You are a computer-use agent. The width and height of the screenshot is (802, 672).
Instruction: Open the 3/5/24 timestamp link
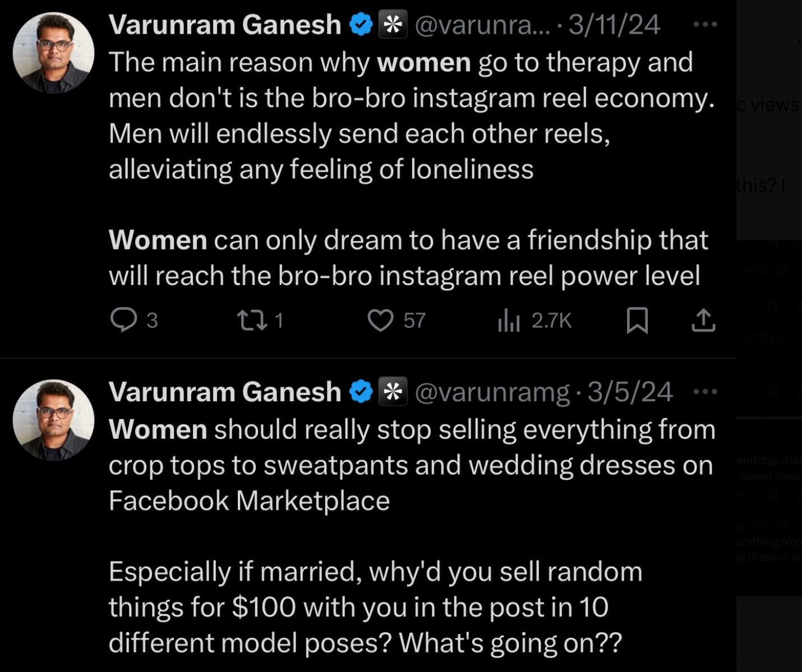coord(630,392)
